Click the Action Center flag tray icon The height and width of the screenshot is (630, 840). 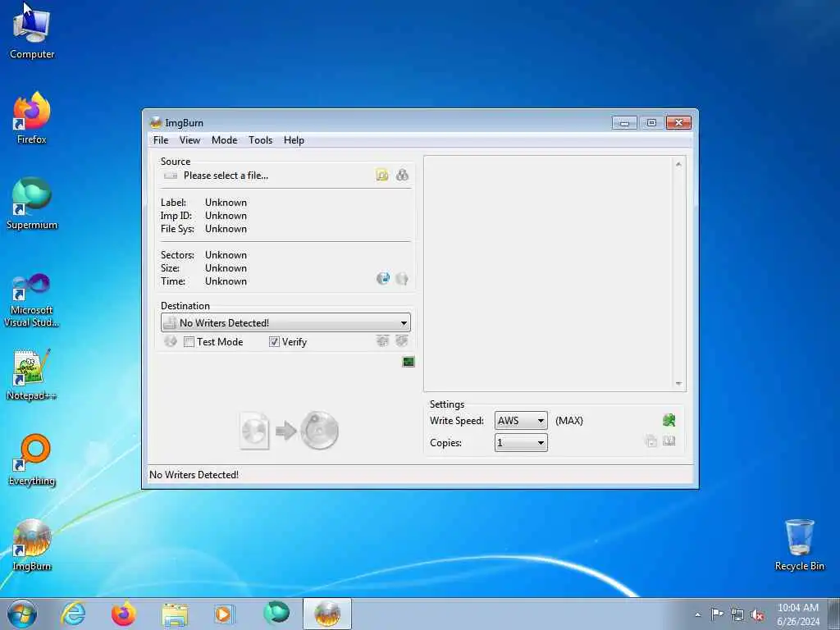717,614
